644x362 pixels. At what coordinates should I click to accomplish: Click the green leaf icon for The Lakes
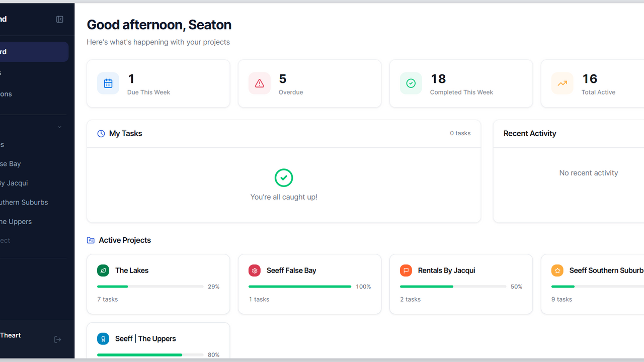(103, 270)
